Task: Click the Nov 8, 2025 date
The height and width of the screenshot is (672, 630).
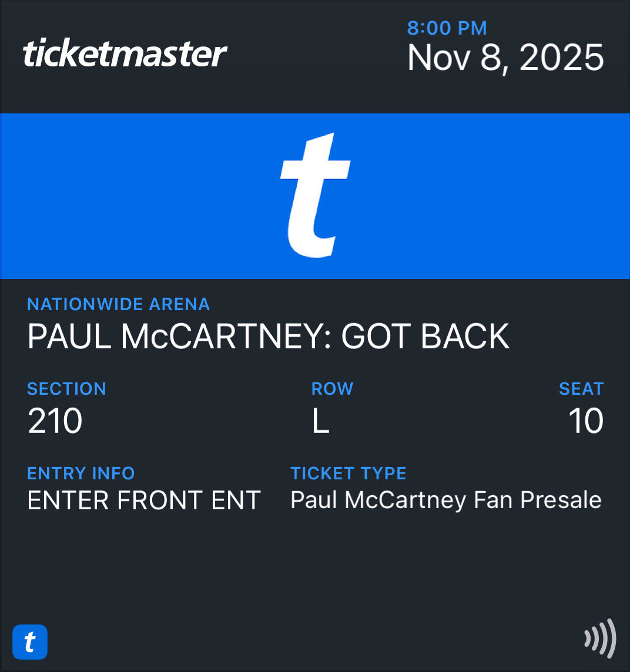Action: pyautogui.click(x=505, y=58)
